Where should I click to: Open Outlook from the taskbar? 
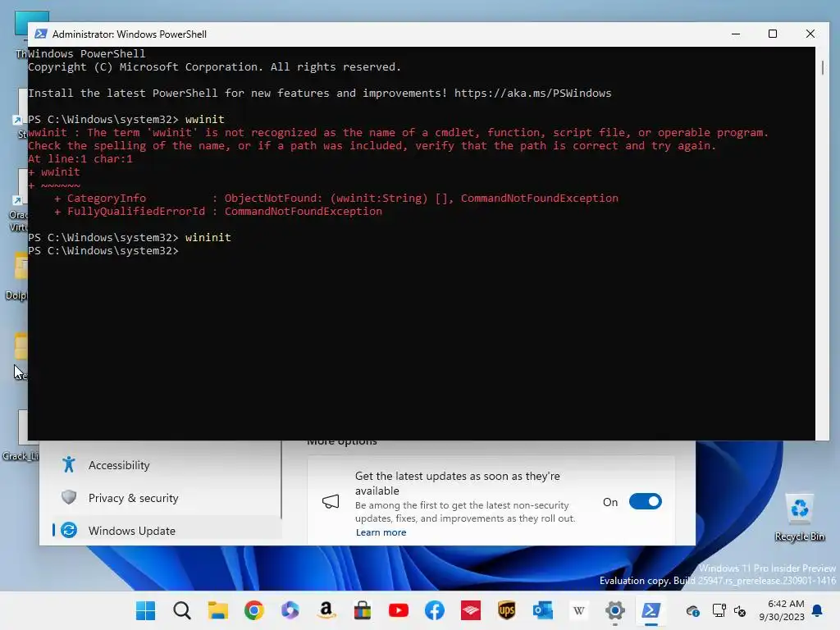click(x=543, y=610)
